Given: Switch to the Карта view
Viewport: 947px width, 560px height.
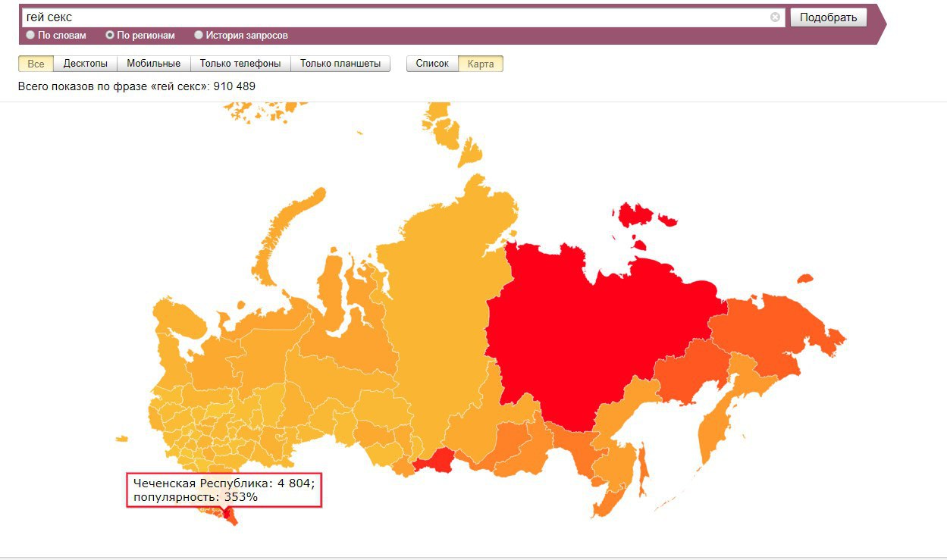Looking at the screenshot, I should (x=481, y=64).
